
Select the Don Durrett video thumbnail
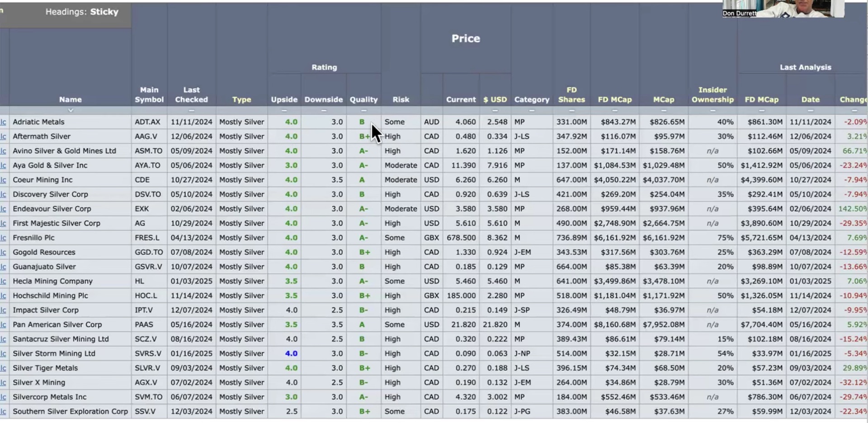click(783, 9)
